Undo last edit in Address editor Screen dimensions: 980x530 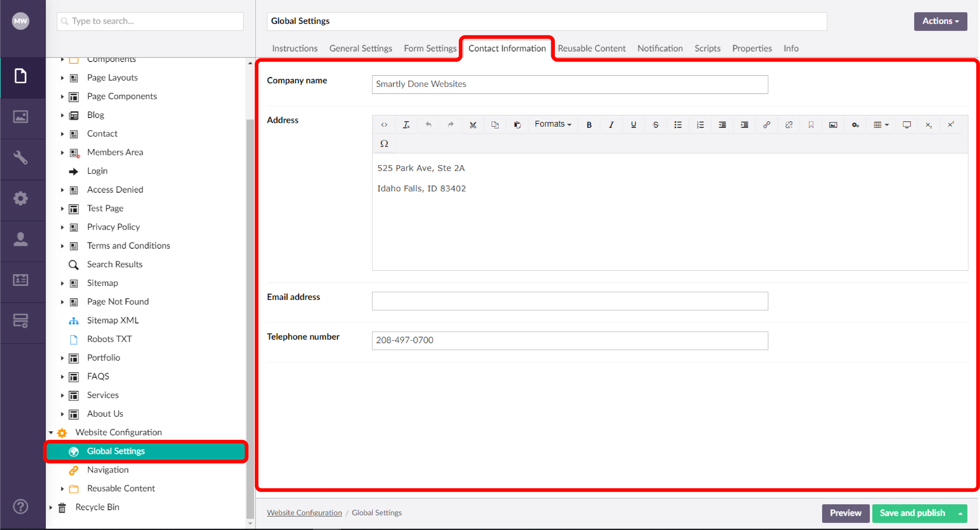pyautogui.click(x=428, y=125)
